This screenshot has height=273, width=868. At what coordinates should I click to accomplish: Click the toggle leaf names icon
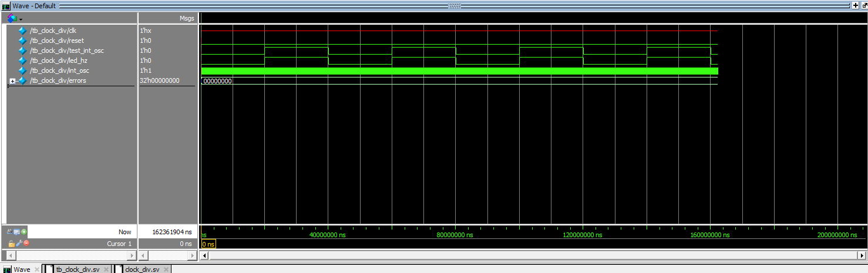pyautogui.click(x=11, y=232)
